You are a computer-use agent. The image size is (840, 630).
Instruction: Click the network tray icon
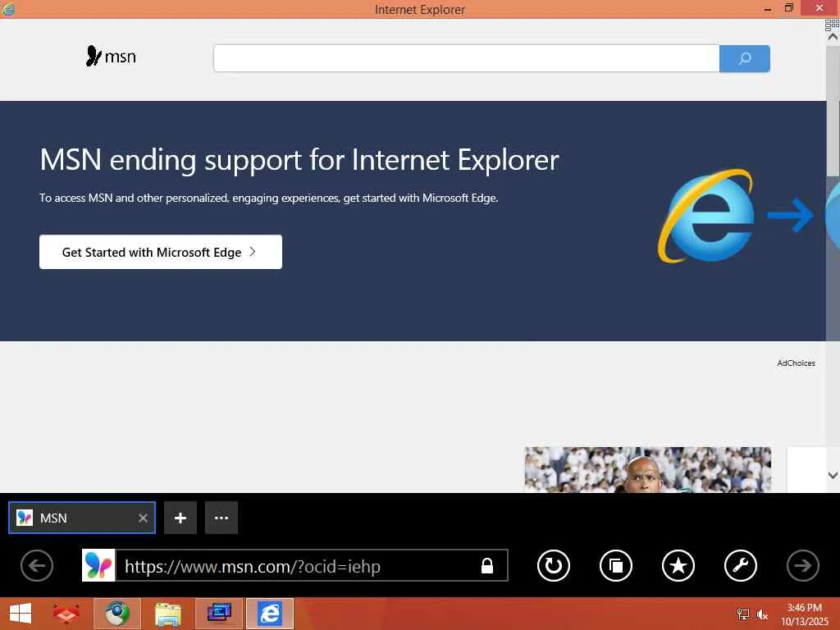pos(743,614)
